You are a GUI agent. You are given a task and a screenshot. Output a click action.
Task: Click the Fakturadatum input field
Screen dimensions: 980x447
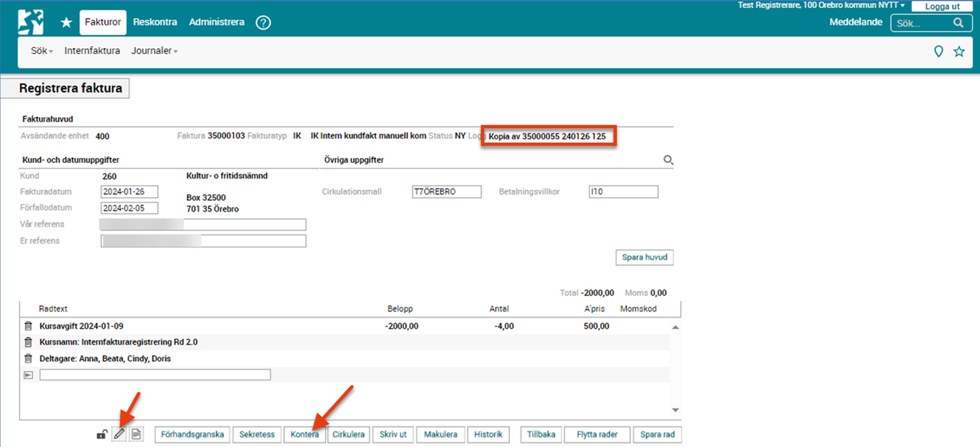(129, 192)
